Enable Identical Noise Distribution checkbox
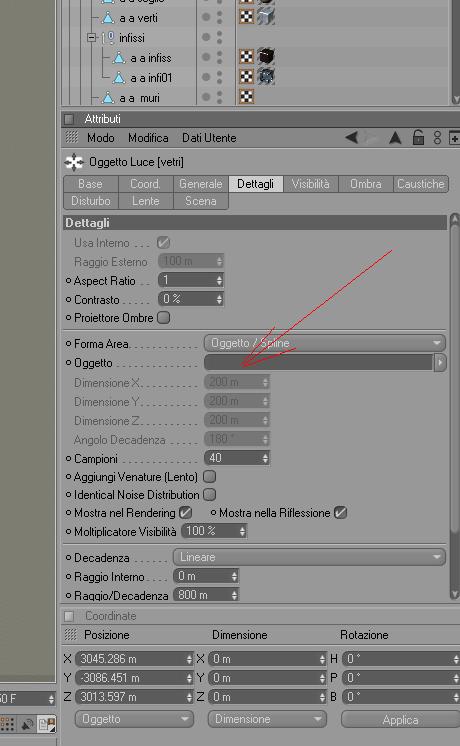460x746 pixels. pyautogui.click(x=209, y=494)
